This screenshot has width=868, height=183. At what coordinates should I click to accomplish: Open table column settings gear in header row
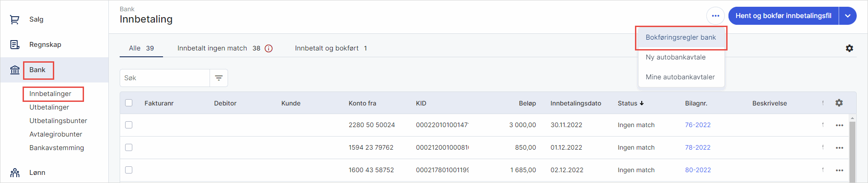[839, 103]
